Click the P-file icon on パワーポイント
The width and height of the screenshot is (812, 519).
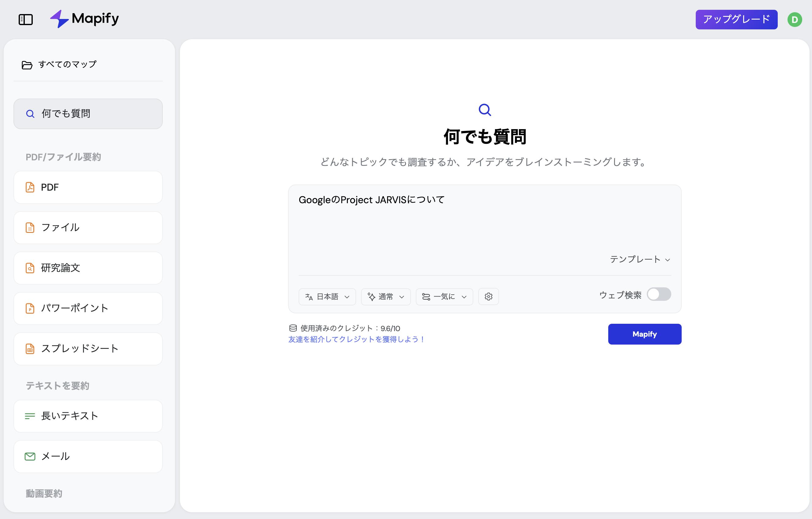click(x=30, y=308)
